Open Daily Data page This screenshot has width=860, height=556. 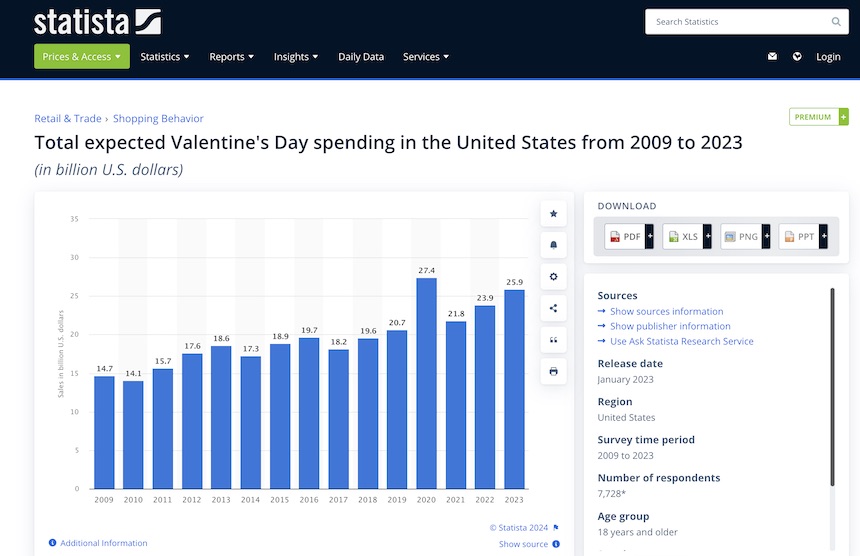(x=361, y=56)
